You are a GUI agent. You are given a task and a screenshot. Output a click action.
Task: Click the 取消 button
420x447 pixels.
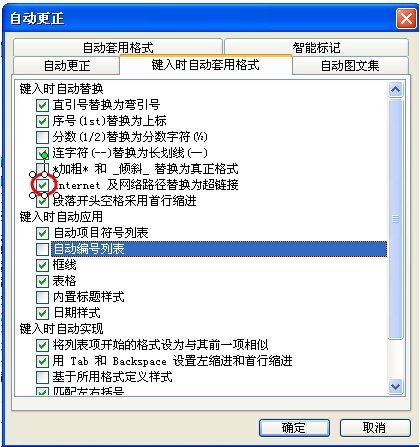375,428
